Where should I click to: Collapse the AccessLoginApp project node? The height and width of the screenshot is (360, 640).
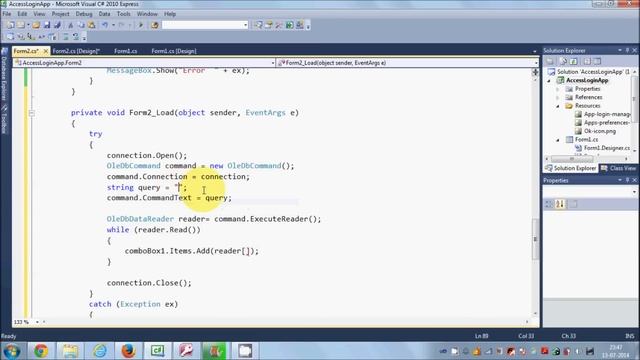click(549, 81)
